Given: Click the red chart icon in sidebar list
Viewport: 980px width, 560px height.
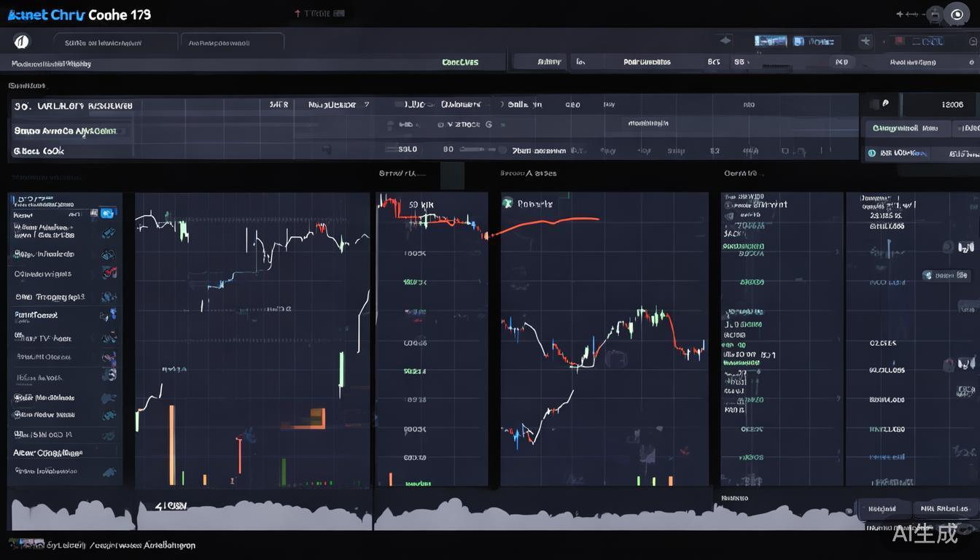Looking at the screenshot, I should tap(109, 273).
